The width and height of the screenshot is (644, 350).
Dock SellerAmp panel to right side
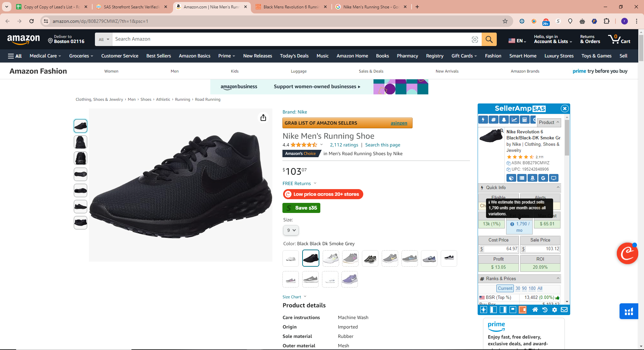pyautogui.click(x=503, y=310)
